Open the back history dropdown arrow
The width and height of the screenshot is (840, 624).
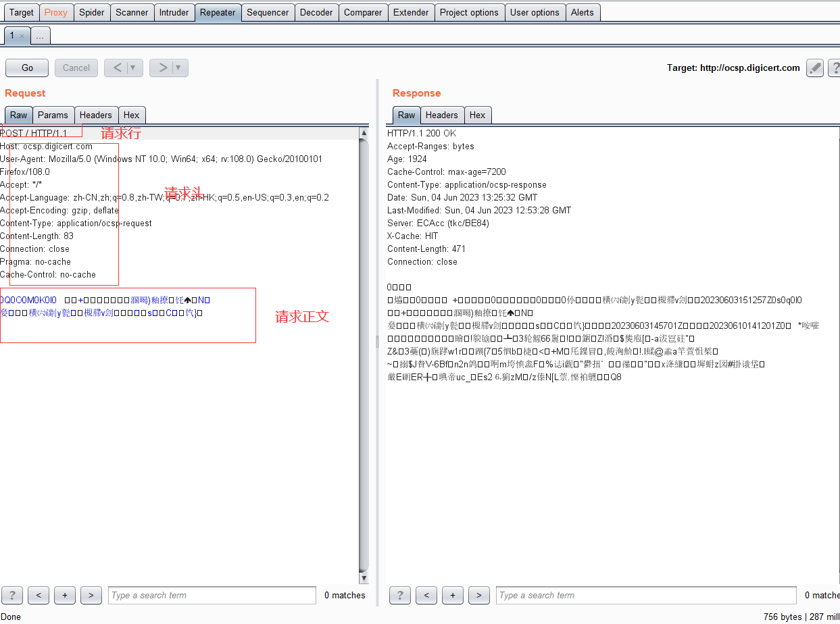pos(134,68)
